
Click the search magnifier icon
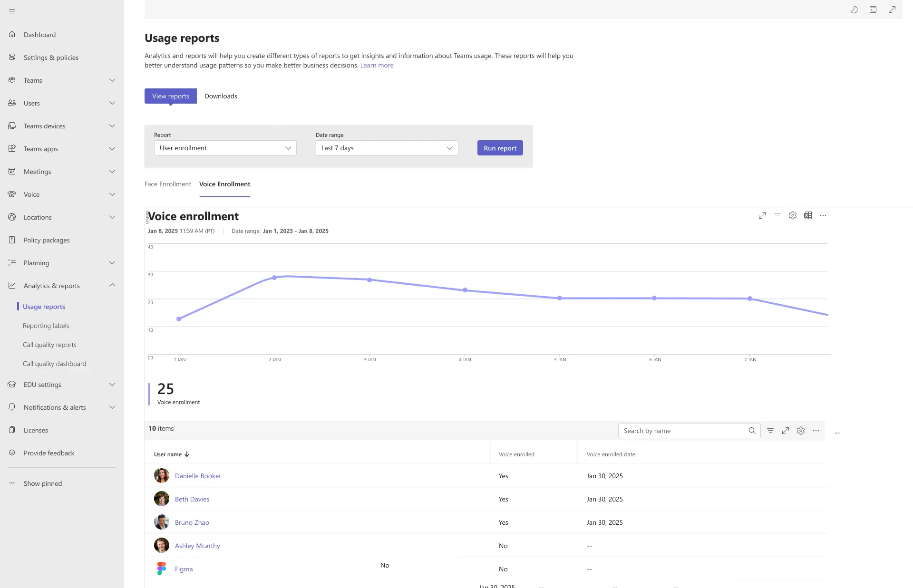coord(752,431)
